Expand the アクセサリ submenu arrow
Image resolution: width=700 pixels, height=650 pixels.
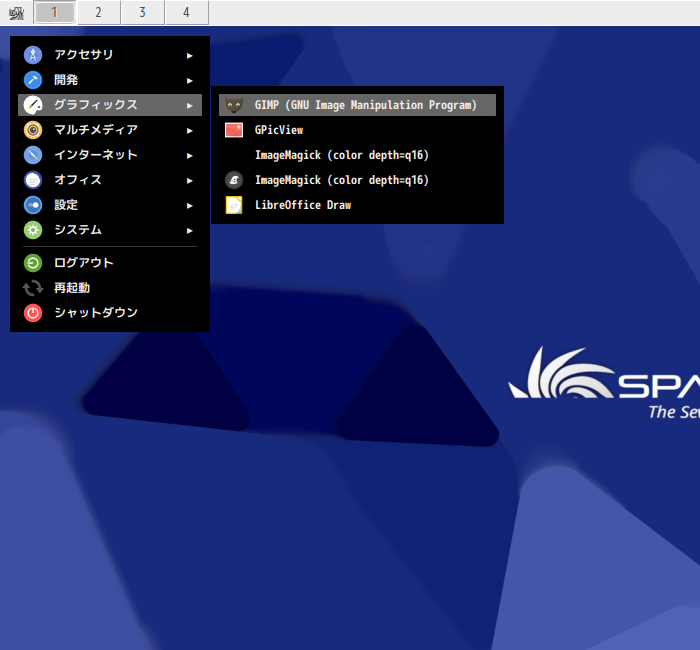coord(190,56)
